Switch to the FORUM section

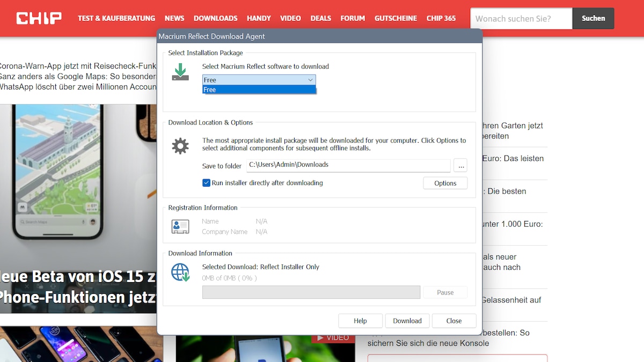click(x=353, y=18)
